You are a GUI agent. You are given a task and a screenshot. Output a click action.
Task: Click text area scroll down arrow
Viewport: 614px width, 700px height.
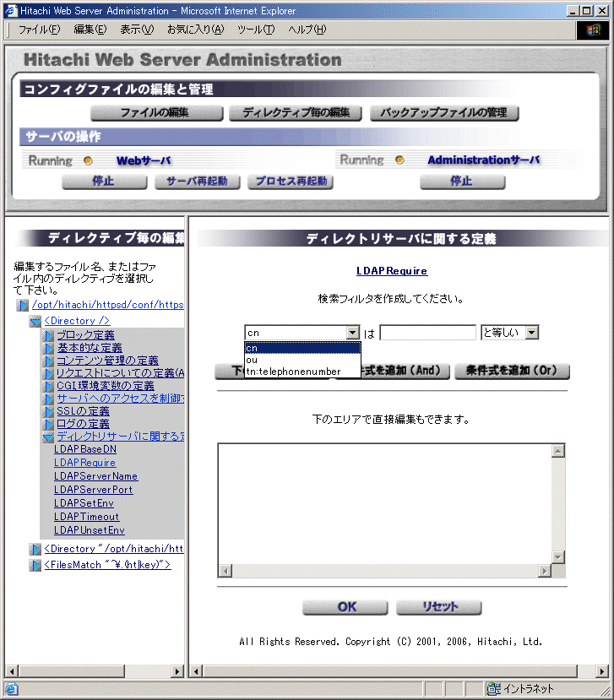click(x=557, y=557)
